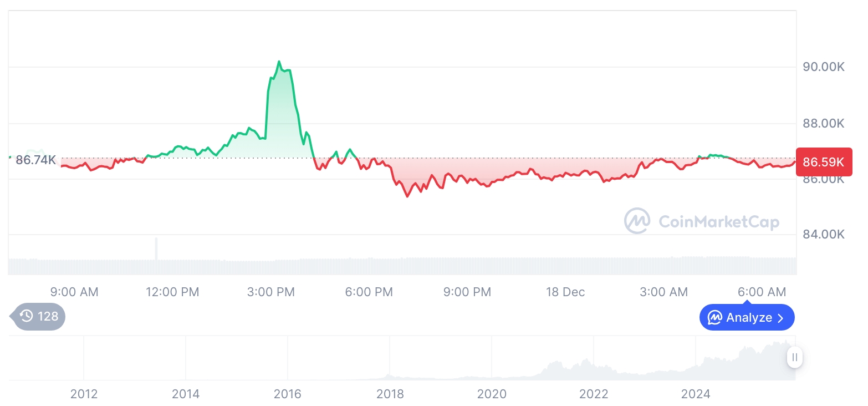This screenshot has width=868, height=406.
Task: Click the 90.00K price axis label
Action: (824, 67)
